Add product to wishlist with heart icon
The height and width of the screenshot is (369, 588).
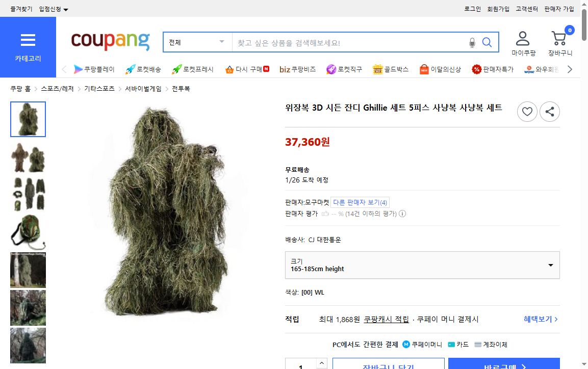point(527,111)
